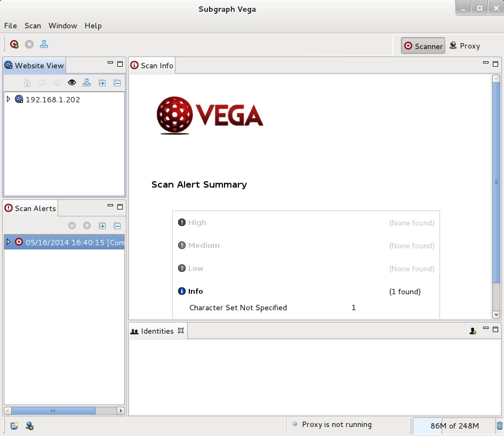Screen dimensions: 504x436
Task: Expand the 192.168.1.202 tree node
Action: 9,99
